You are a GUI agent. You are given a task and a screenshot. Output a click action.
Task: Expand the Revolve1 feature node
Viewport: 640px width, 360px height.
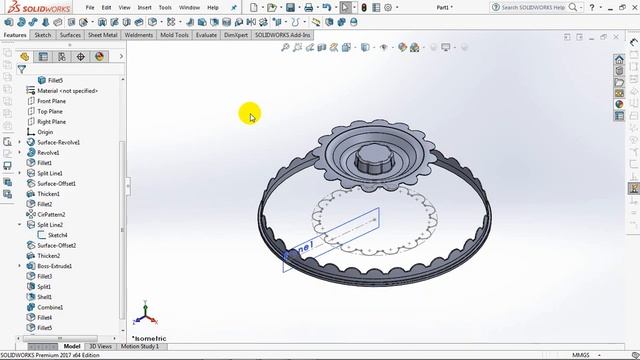pos(20,152)
